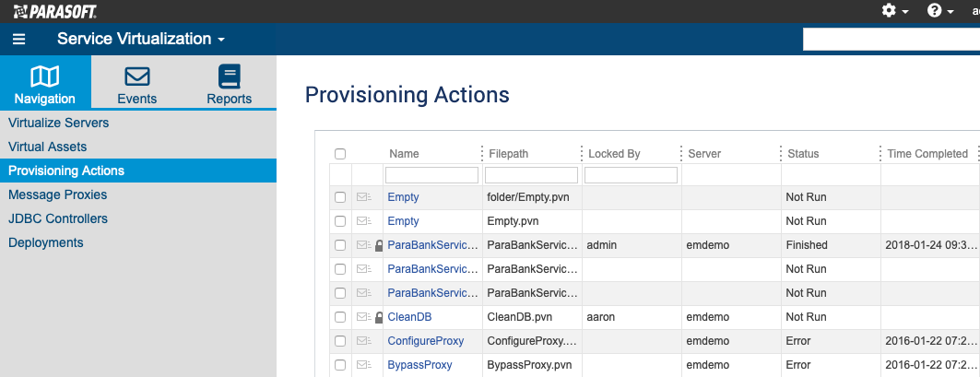Open the CleanDB provisioning action link
This screenshot has height=377, width=980.
[409, 317]
